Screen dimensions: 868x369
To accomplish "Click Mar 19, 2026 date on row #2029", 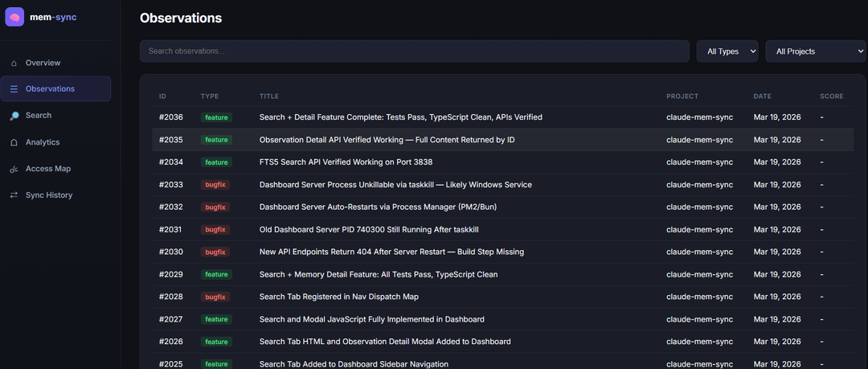I will [x=777, y=274].
